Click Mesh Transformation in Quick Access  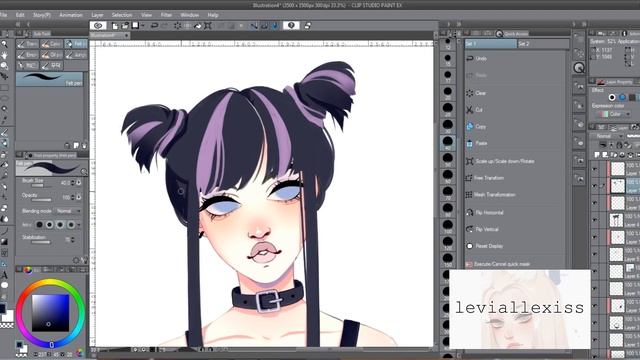click(495, 195)
